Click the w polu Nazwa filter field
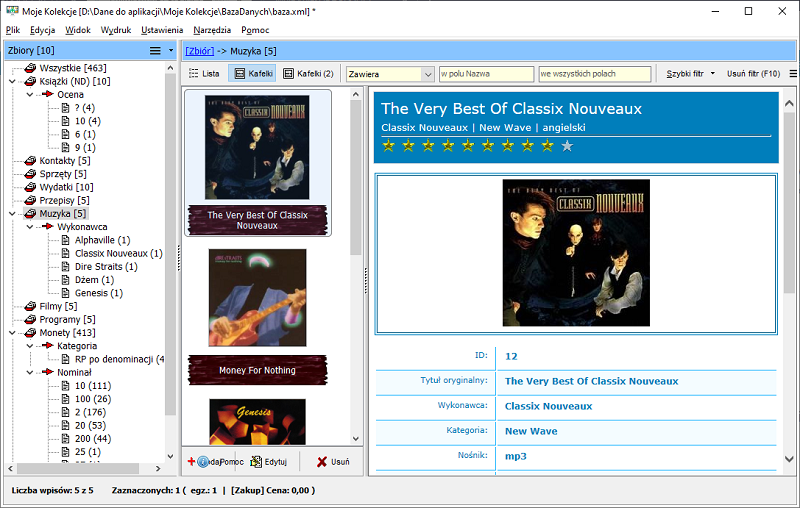Screen dimensions: 800x508 coord(486,74)
